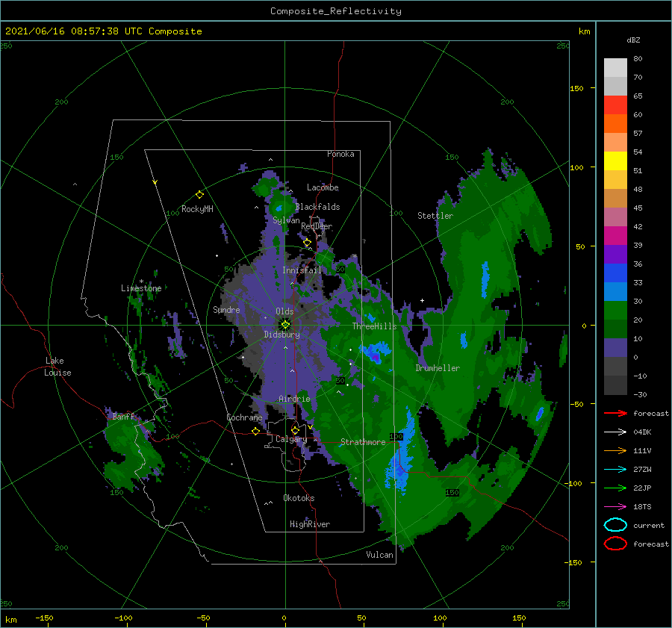Click the Blackfalds town label

coord(317,207)
